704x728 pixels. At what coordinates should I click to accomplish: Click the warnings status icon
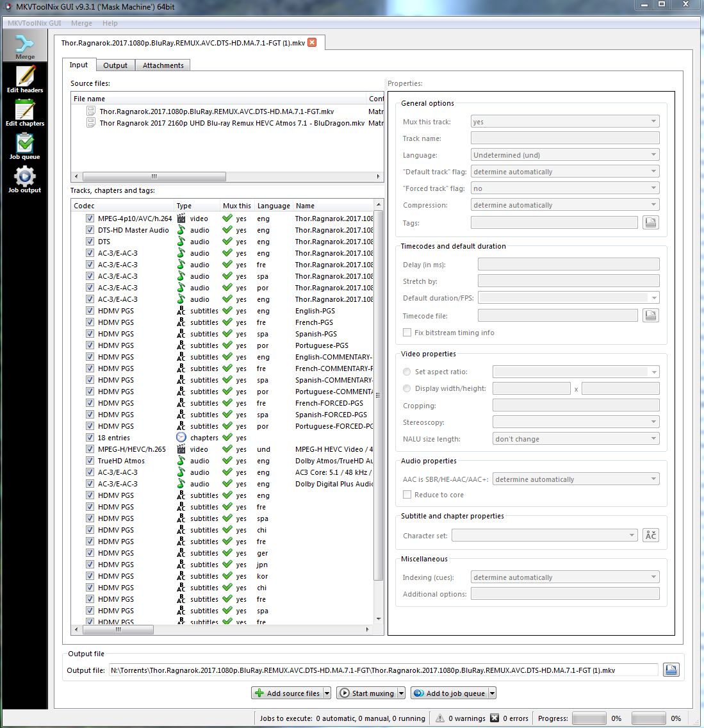coord(440,718)
